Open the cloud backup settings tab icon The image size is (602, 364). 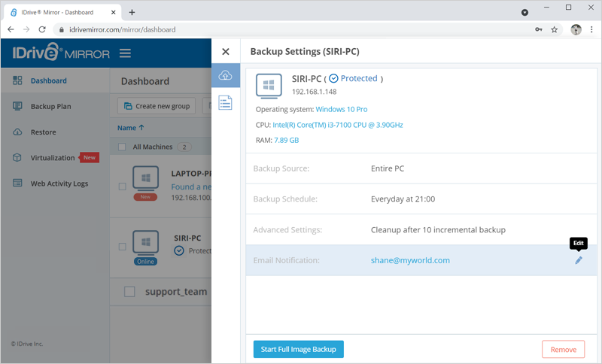[225, 76]
